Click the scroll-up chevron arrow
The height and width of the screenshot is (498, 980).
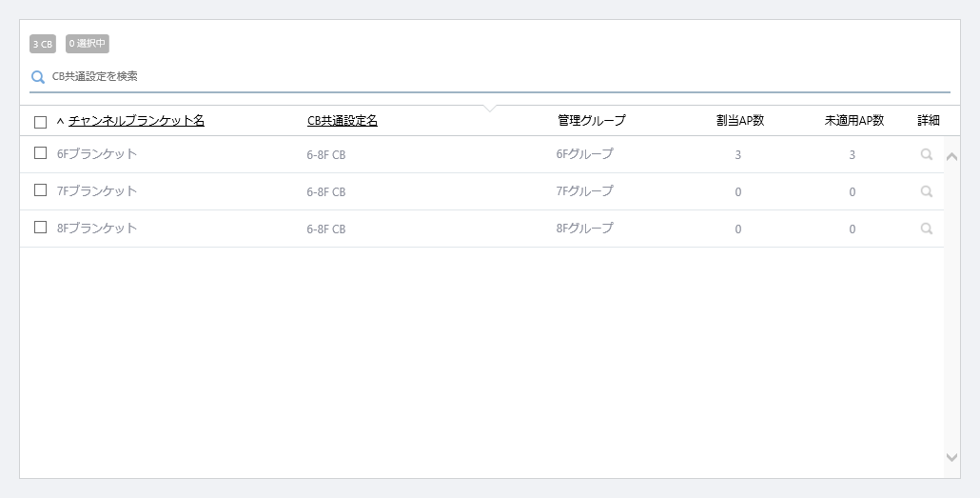click(951, 156)
